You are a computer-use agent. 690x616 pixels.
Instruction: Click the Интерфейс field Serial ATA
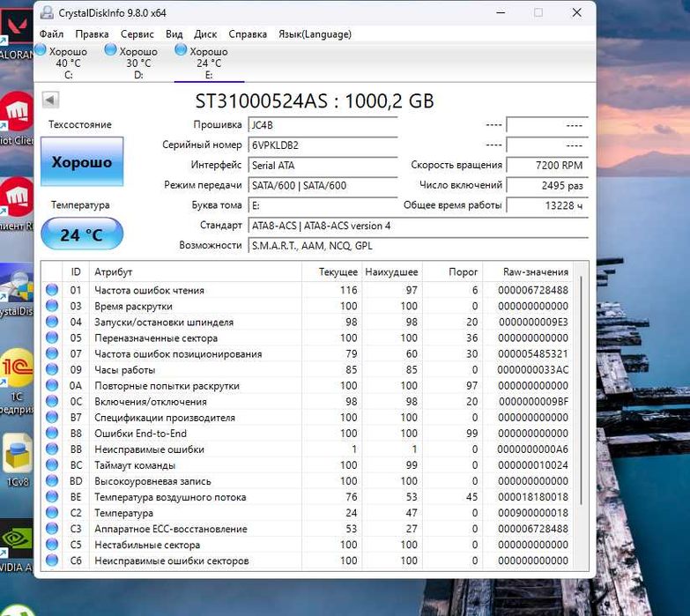323,166
